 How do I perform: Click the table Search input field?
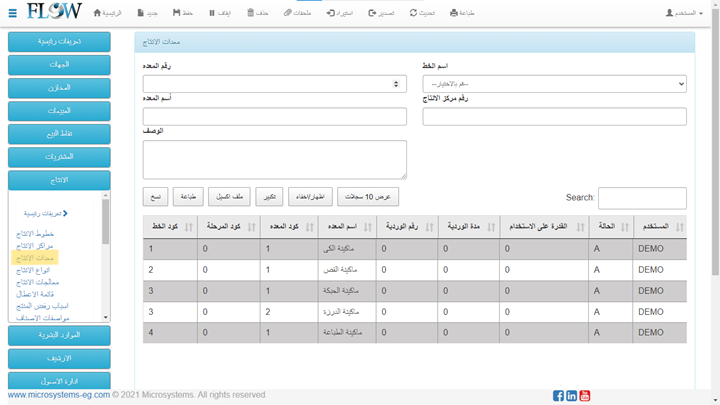(x=641, y=198)
